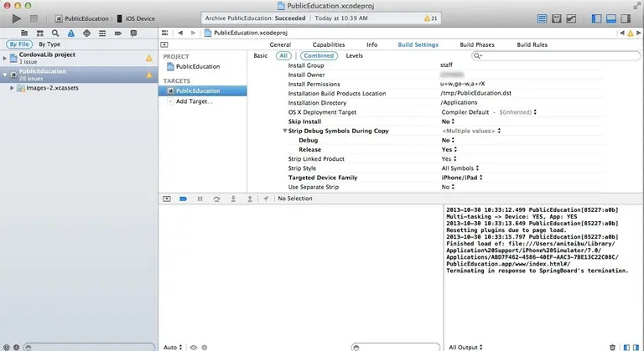Switch to the Standard editor
This screenshot has height=351, width=644.
click(543, 18)
